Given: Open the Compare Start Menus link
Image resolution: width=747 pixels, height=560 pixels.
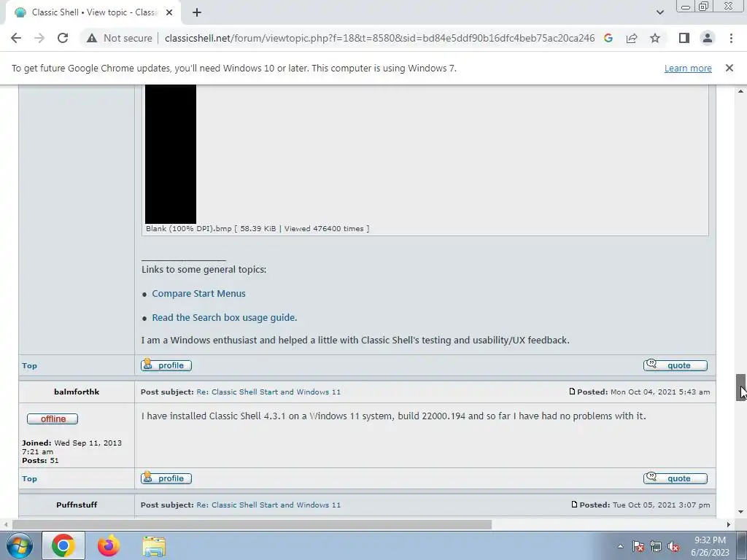Looking at the screenshot, I should click(198, 294).
